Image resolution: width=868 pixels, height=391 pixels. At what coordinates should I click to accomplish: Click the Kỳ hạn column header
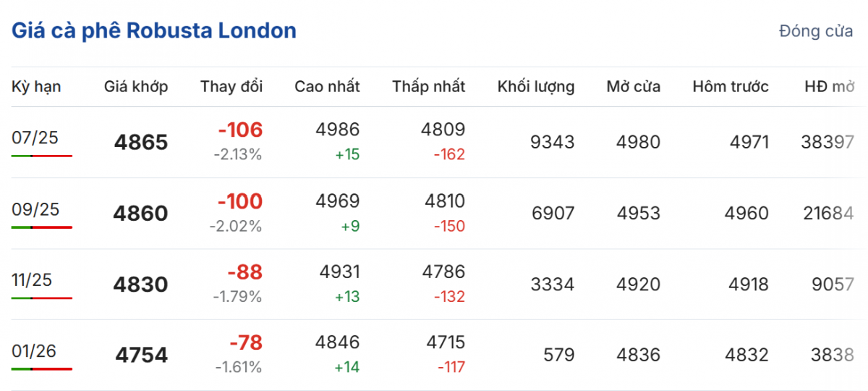tap(36, 87)
